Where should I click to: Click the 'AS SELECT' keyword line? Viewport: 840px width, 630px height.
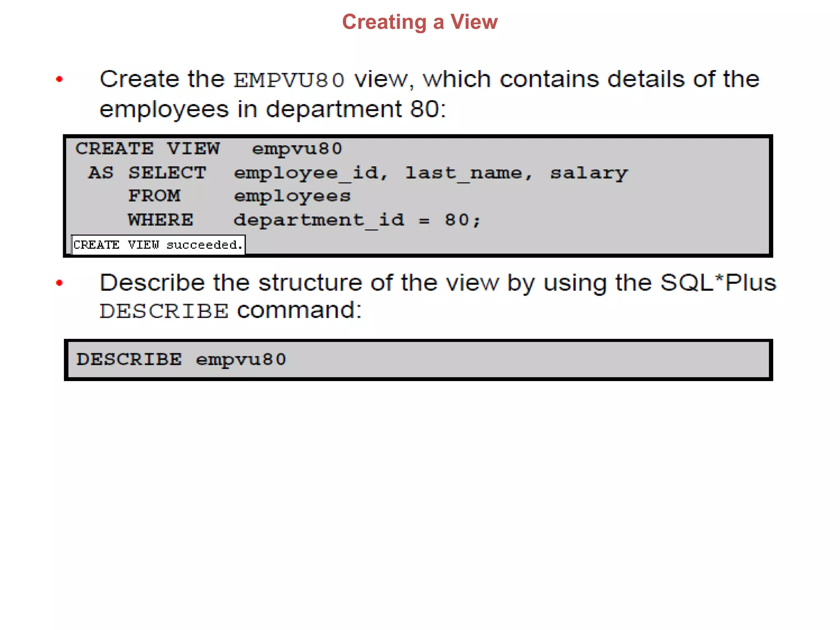click(x=147, y=173)
